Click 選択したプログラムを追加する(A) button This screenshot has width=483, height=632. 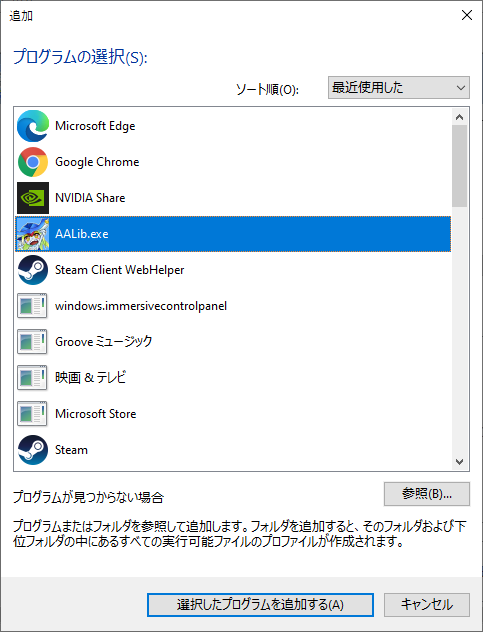click(260, 605)
